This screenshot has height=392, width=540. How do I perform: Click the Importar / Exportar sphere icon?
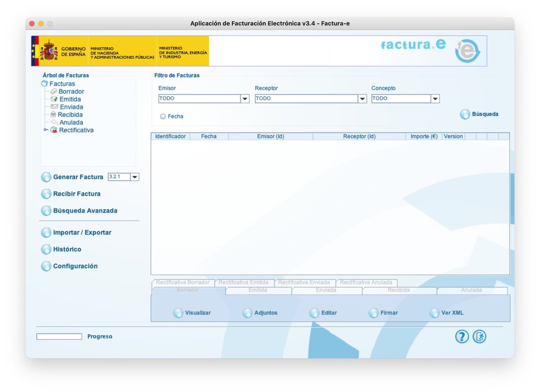click(46, 232)
